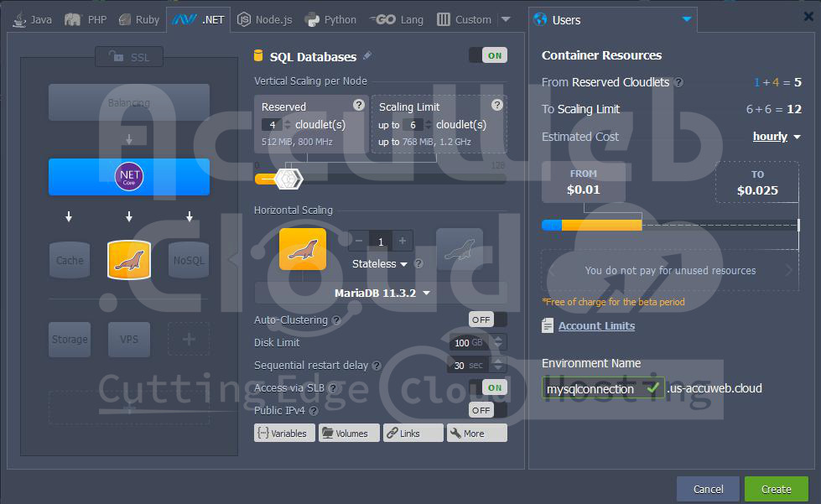Change Estimated Cost period from hourly
The image size is (821, 504).
pyautogui.click(x=776, y=136)
